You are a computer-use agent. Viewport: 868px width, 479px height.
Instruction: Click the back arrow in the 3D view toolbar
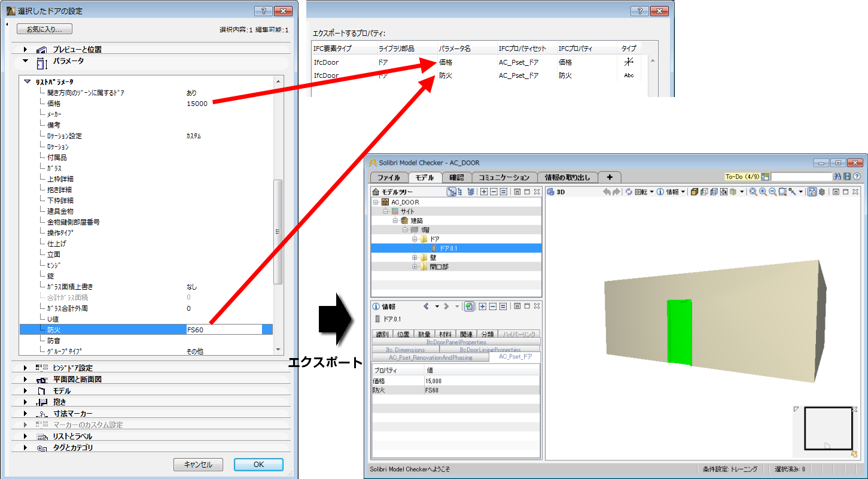pos(607,192)
